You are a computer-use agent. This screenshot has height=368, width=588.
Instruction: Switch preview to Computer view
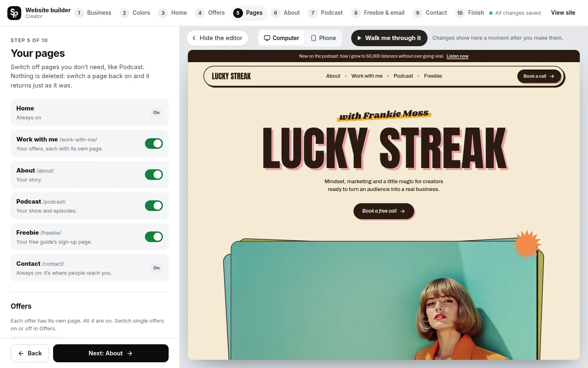tap(282, 38)
